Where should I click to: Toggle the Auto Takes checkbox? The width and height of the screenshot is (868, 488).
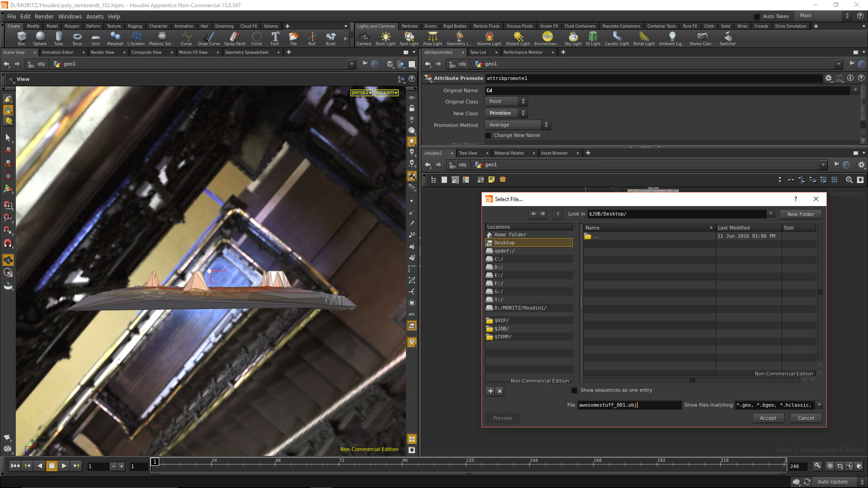click(757, 17)
